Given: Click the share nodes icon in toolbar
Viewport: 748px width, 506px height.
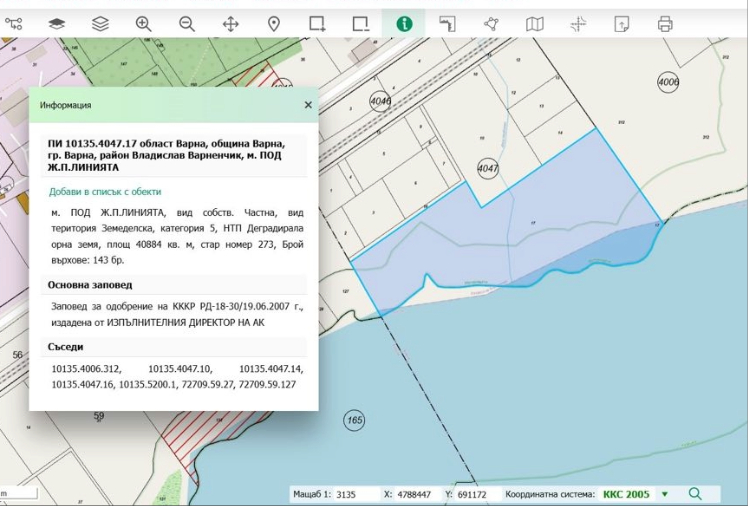Looking at the screenshot, I should click(491, 23).
